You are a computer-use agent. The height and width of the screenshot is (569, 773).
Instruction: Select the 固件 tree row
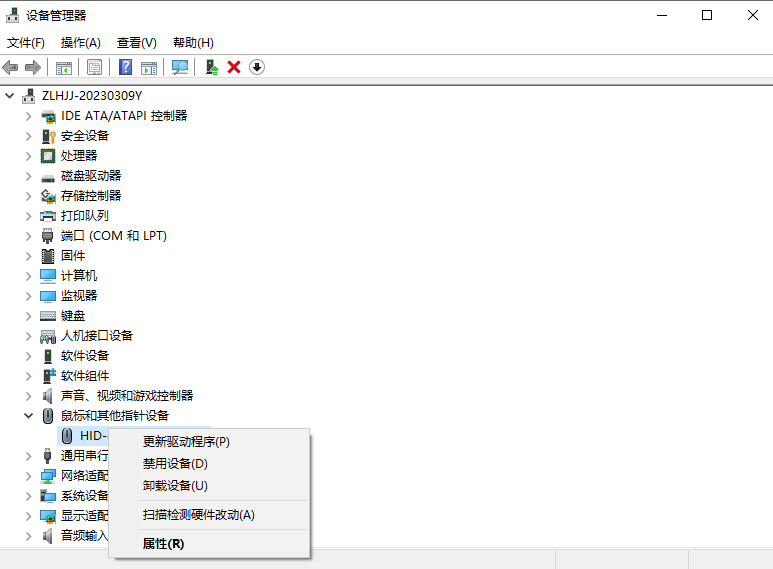[72, 256]
